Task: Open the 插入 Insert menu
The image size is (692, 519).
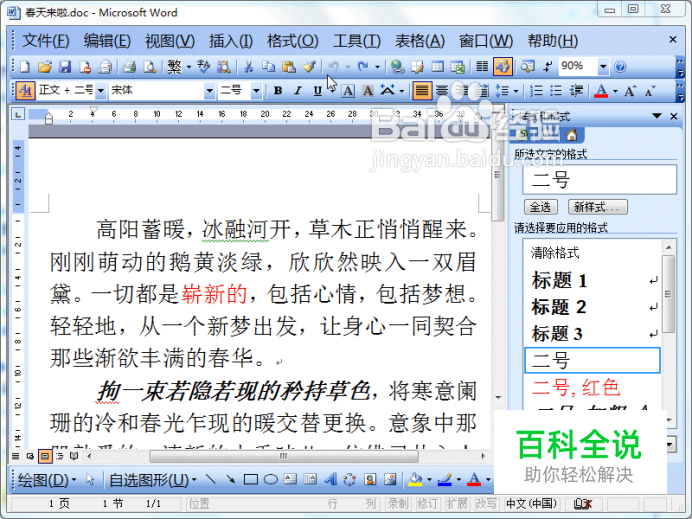Action: [231, 41]
